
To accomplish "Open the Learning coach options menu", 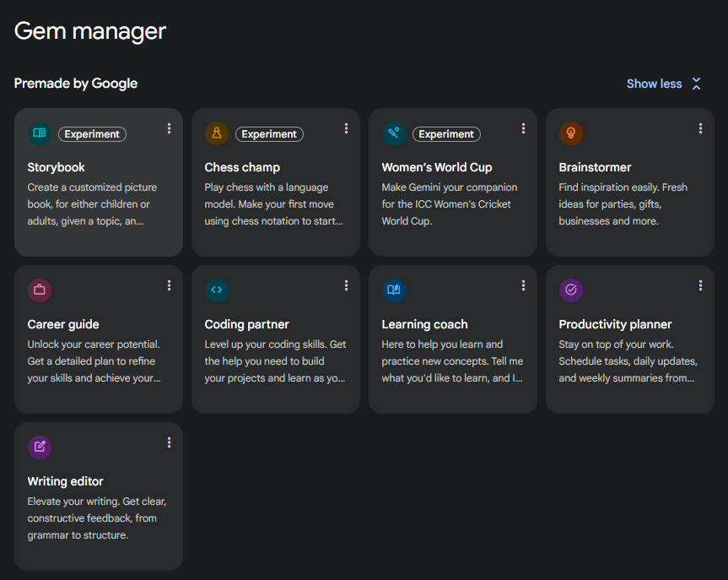I will tap(523, 285).
